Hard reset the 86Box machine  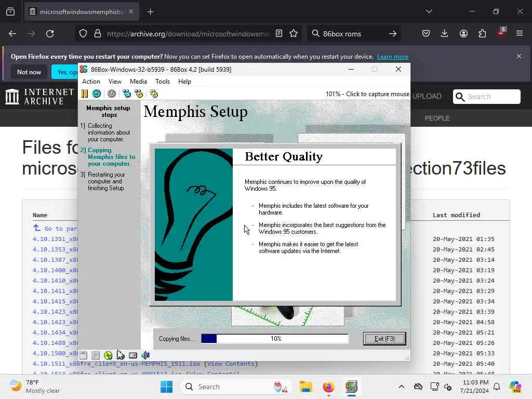tap(97, 94)
